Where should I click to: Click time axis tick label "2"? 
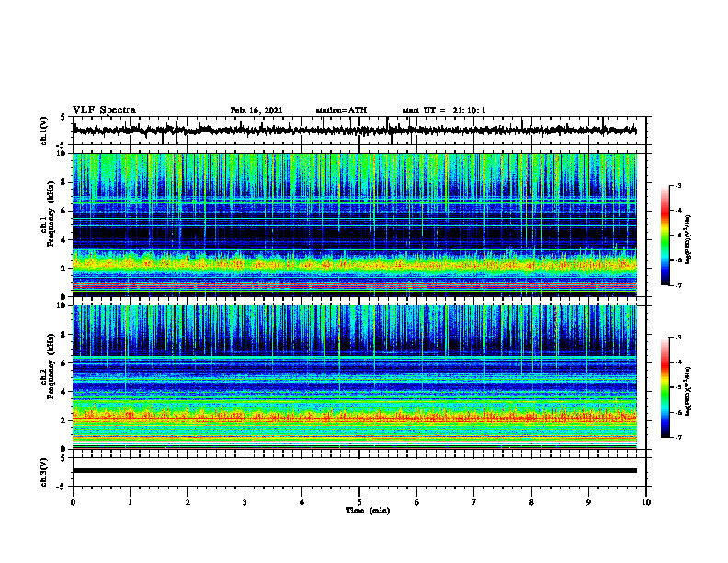(x=188, y=502)
